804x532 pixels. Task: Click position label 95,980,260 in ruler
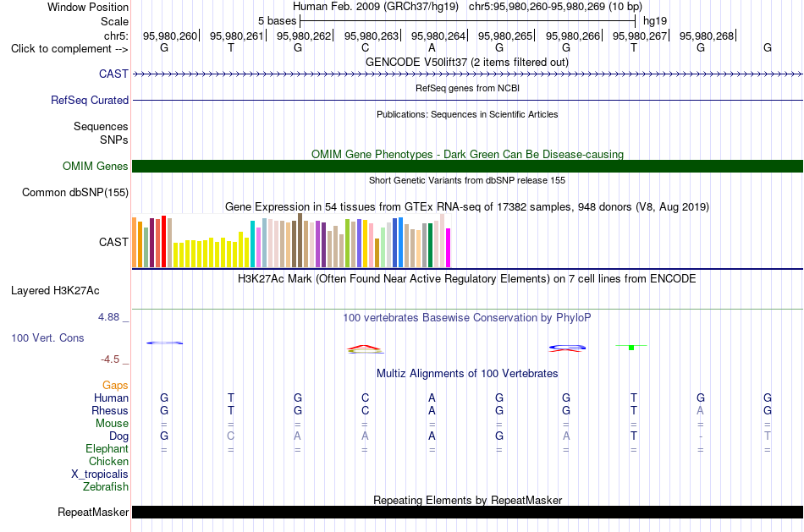point(170,36)
